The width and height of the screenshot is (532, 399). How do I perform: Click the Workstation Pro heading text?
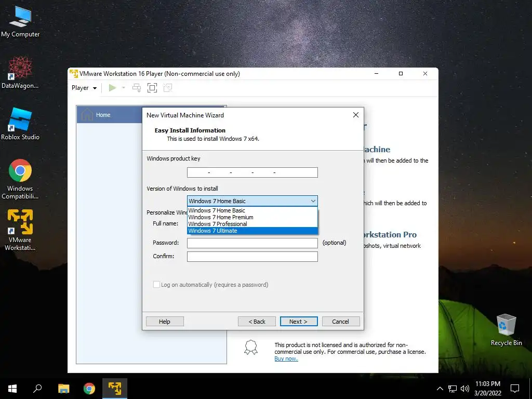tap(390, 234)
